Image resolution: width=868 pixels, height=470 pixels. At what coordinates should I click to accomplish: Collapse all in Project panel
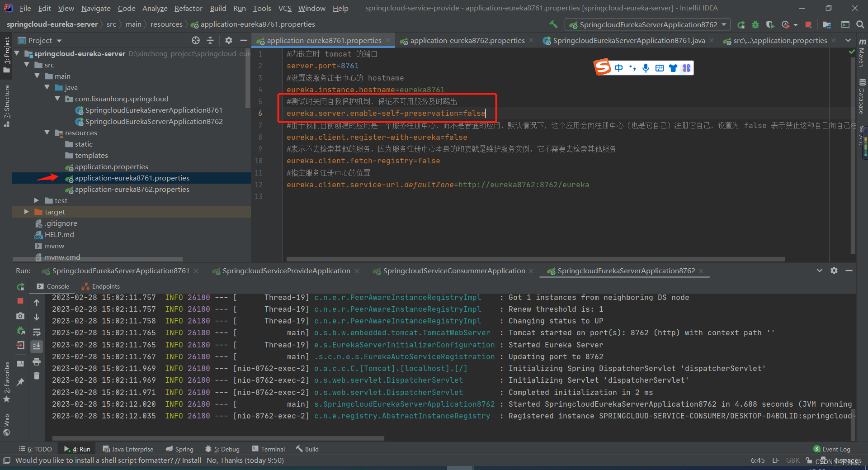click(x=210, y=40)
